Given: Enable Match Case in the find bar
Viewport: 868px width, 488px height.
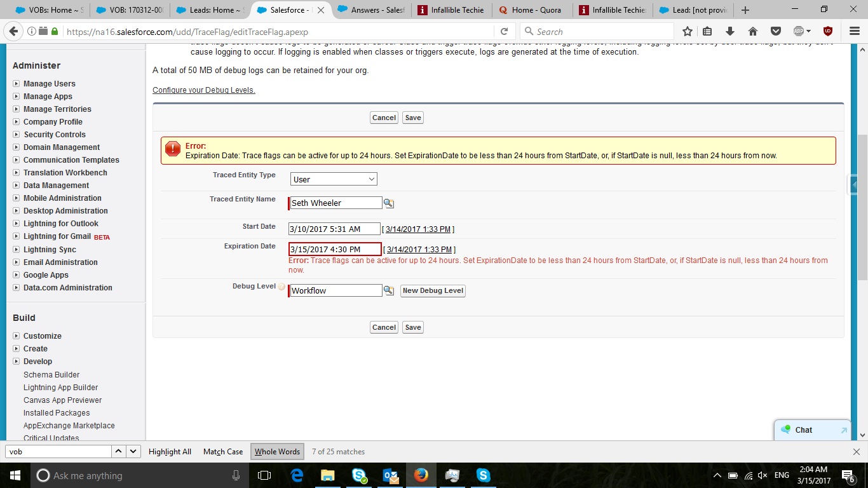Looking at the screenshot, I should pos(222,451).
